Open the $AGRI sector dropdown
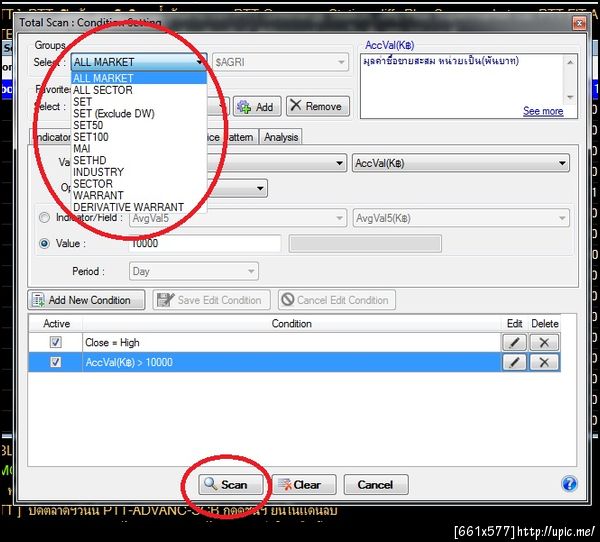This screenshot has height=542, width=600. point(280,62)
